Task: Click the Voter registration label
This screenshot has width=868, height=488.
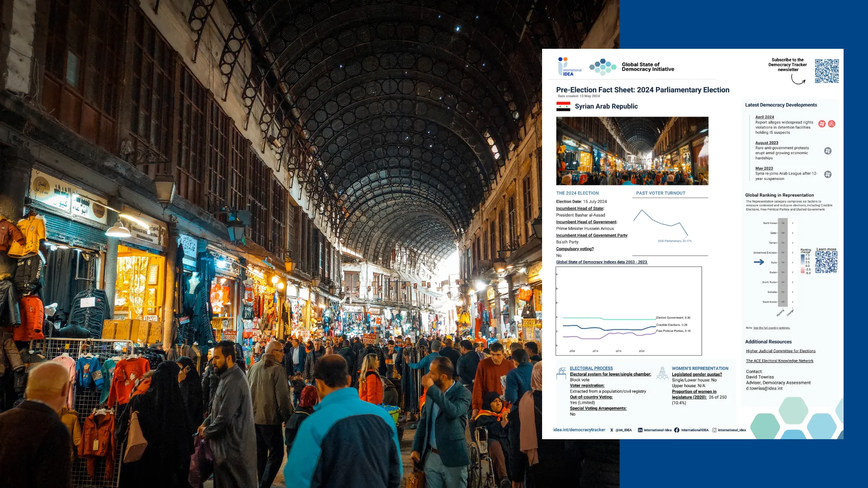Action: (587, 385)
